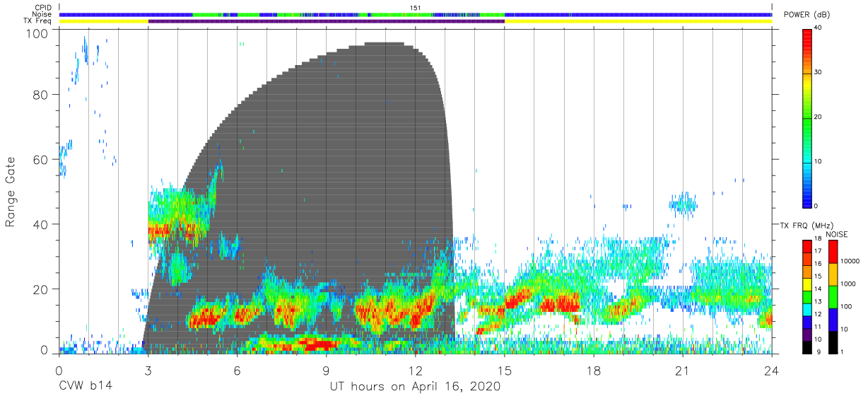The height and width of the screenshot is (401, 868).
Task: Click the 80 tick on Range Gate axis
Action: (40, 95)
